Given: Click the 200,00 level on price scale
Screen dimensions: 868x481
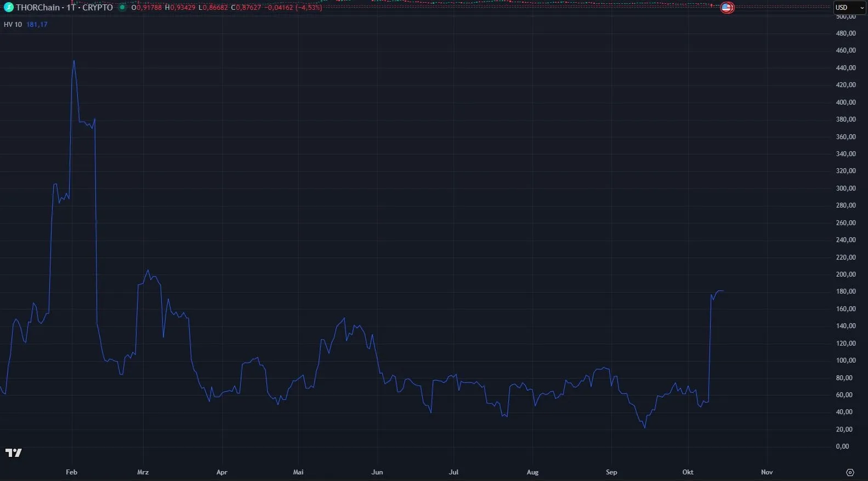Looking at the screenshot, I should (x=846, y=274).
